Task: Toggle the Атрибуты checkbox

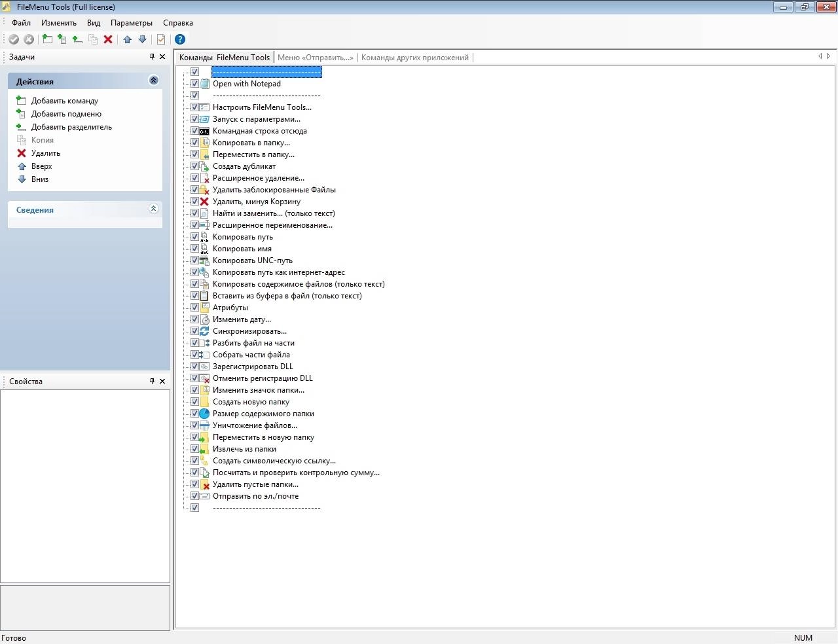Action: [x=194, y=308]
